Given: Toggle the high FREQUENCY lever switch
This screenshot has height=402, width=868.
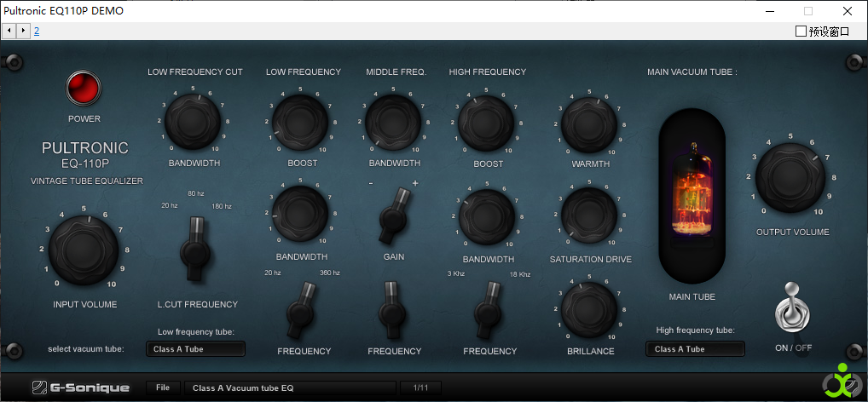Looking at the screenshot, I should (489, 310).
